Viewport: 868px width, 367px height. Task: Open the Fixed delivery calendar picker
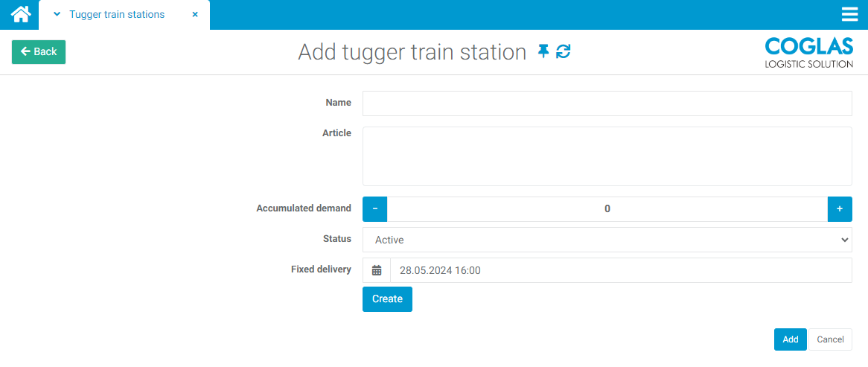[377, 270]
